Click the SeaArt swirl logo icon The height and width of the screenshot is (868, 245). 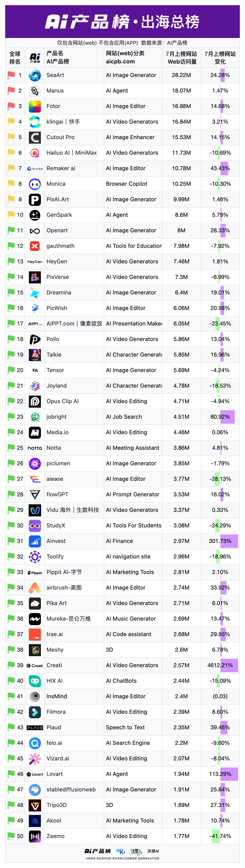tap(35, 75)
